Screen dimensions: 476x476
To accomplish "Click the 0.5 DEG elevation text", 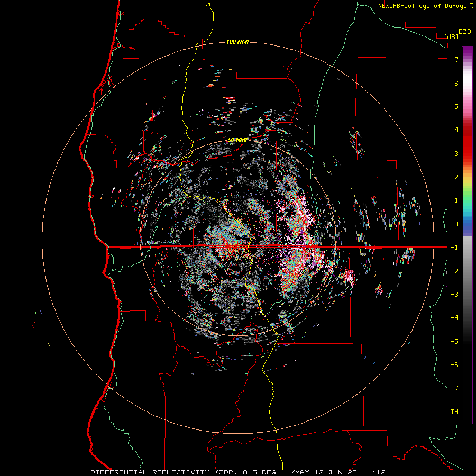I will (x=260, y=472).
